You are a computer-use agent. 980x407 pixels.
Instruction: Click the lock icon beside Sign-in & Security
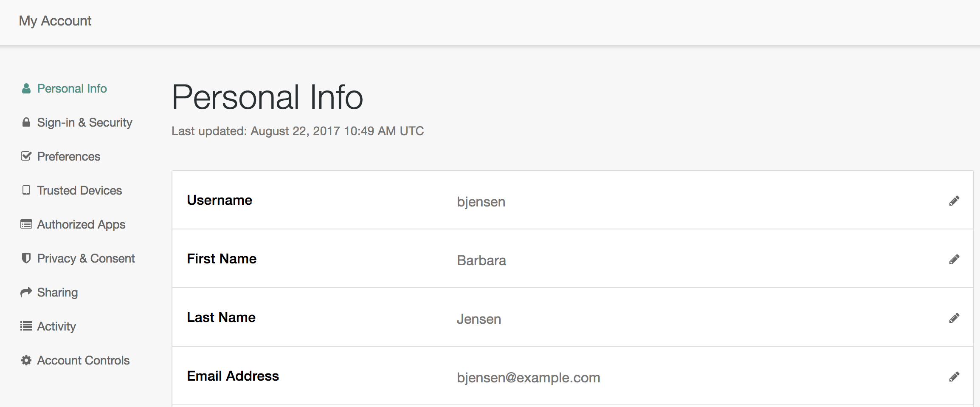click(26, 122)
